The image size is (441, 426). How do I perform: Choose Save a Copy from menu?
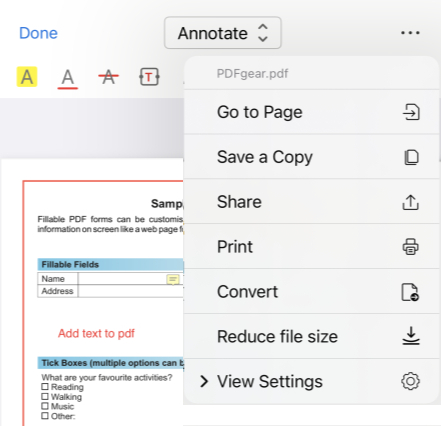[311, 157]
